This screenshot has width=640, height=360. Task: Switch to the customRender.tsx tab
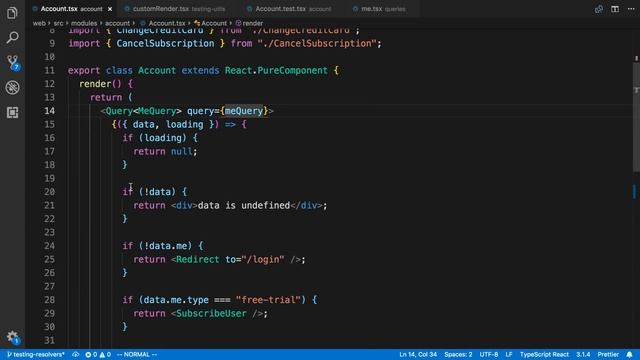pos(179,9)
